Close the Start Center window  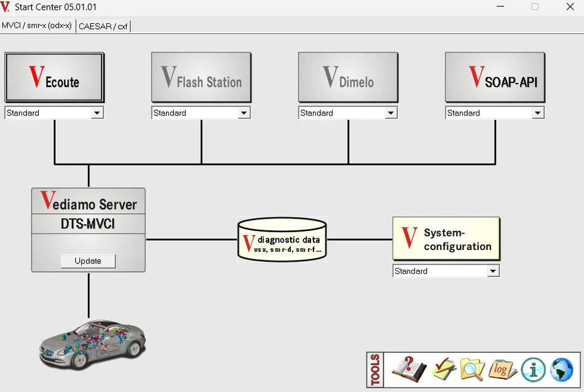570,7
